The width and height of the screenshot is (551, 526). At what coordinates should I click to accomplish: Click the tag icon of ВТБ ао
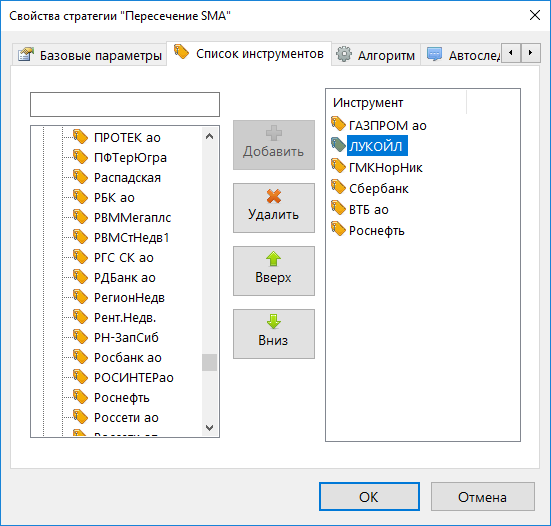point(338,208)
